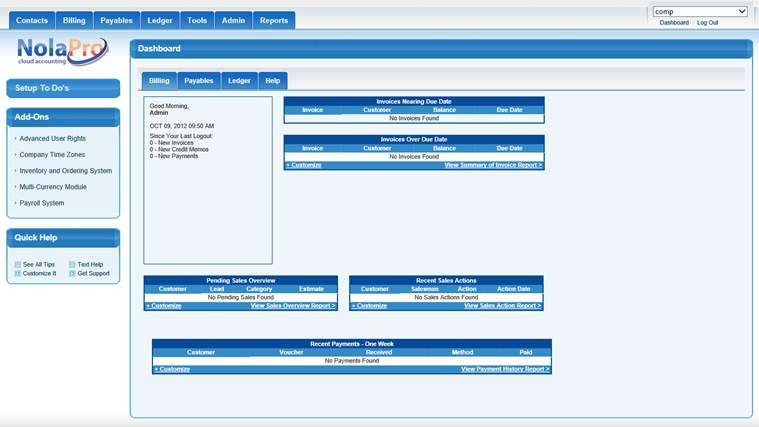Select the dashboard Help tab
759x427 pixels.
click(x=272, y=80)
